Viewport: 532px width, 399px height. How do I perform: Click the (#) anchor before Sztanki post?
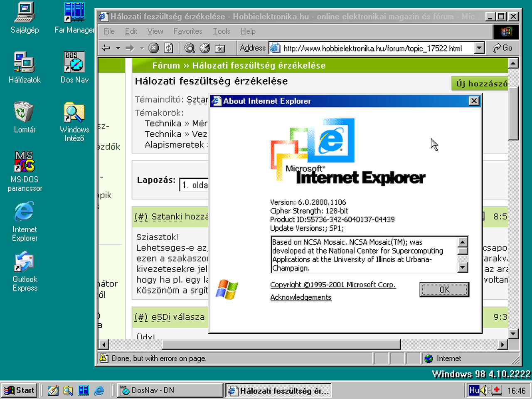(x=141, y=217)
